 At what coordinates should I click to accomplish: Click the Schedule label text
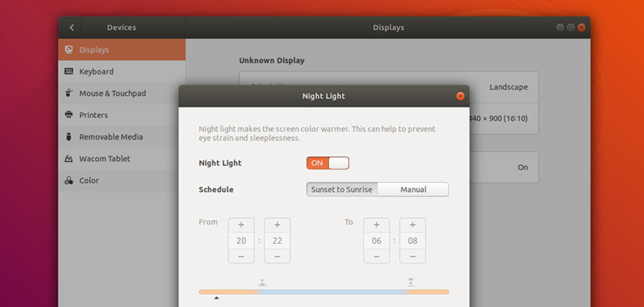216,190
